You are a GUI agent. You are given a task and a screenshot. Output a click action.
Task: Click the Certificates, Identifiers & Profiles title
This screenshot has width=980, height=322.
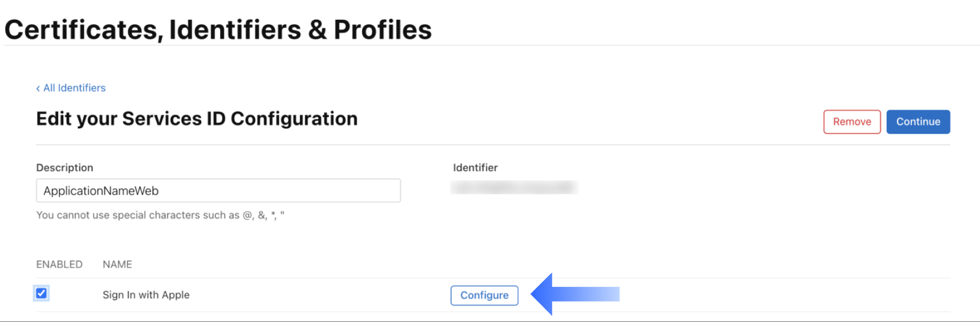[x=218, y=29]
